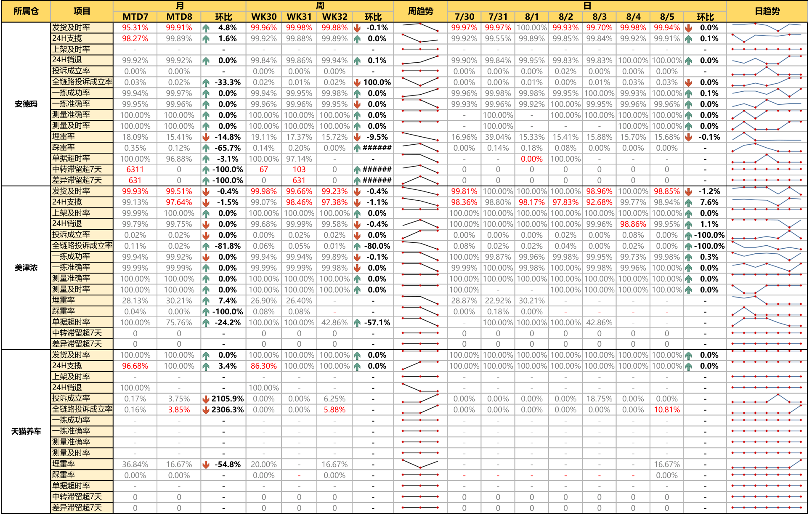Open the weekly trend sparkline for 安德玛 埋雷率
The image size is (812, 518).
(420, 137)
